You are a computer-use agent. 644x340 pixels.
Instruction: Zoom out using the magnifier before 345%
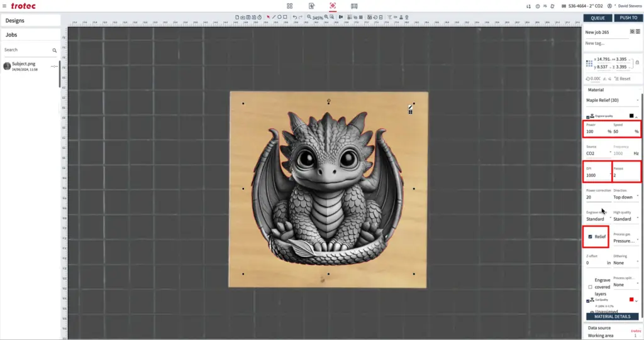309,17
